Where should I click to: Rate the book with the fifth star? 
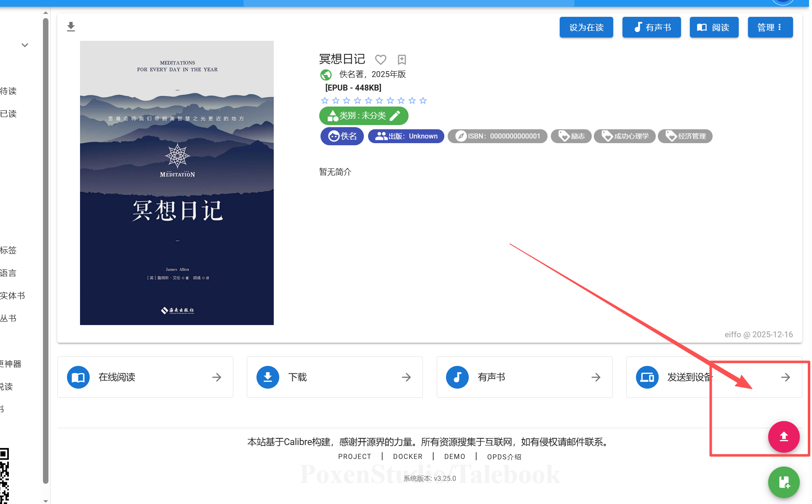369,101
